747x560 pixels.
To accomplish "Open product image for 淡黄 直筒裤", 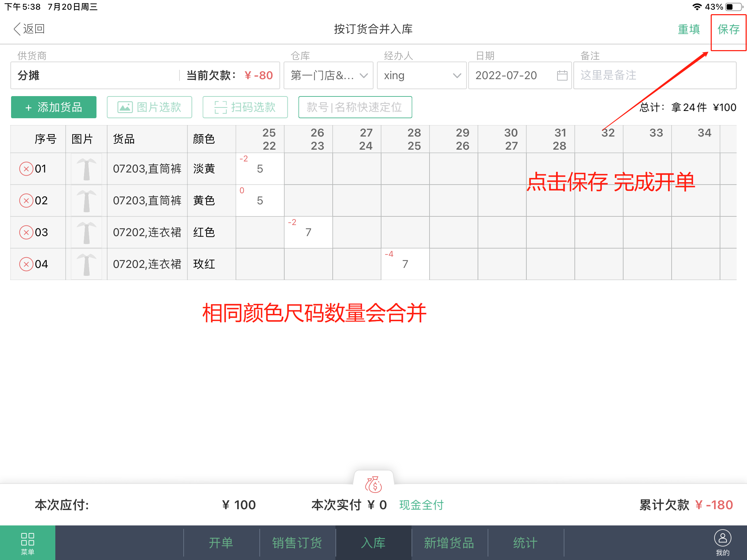I will point(86,169).
